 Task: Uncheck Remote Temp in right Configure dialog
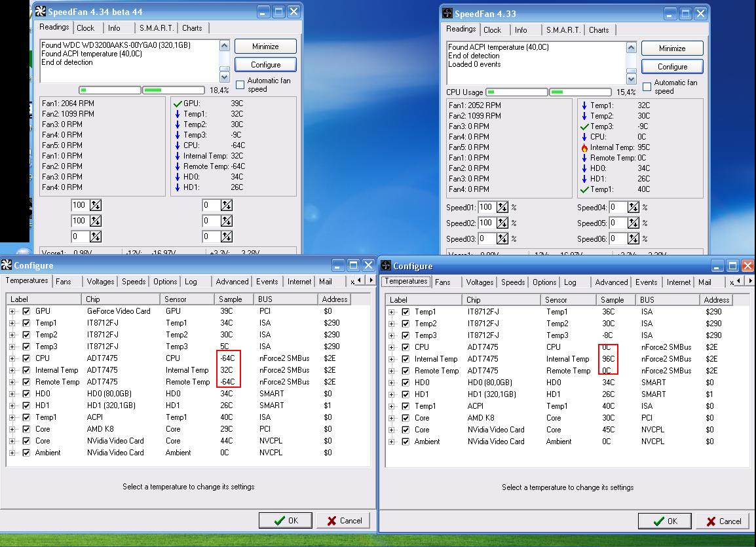(406, 371)
